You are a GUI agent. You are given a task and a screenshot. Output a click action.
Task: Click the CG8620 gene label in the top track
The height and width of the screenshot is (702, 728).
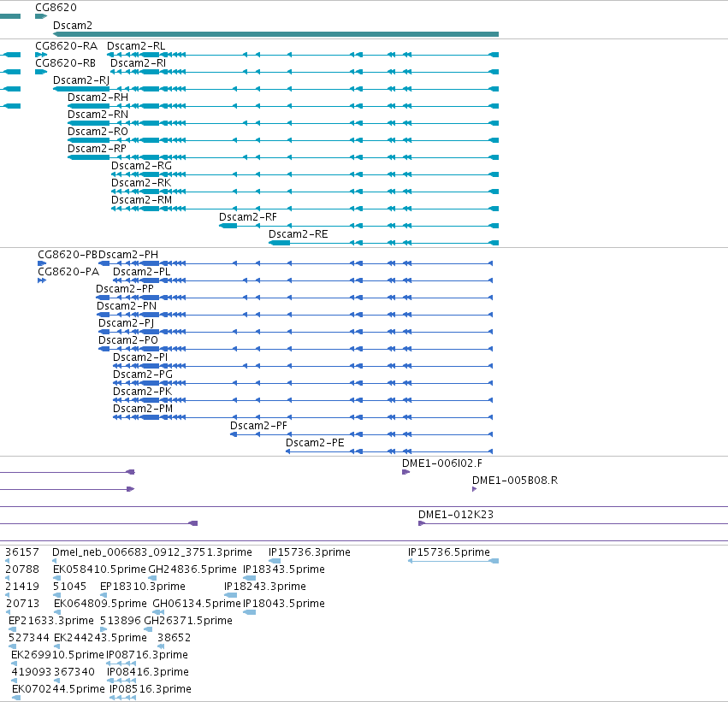56,8
